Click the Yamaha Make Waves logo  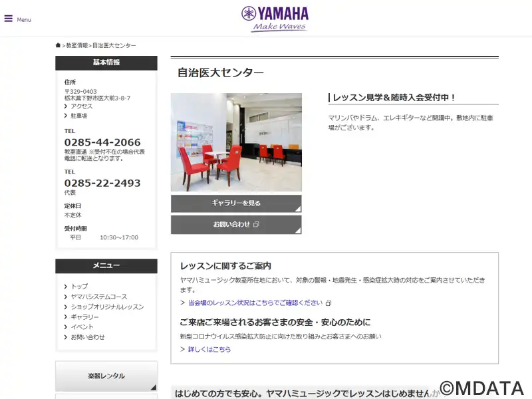[275, 19]
